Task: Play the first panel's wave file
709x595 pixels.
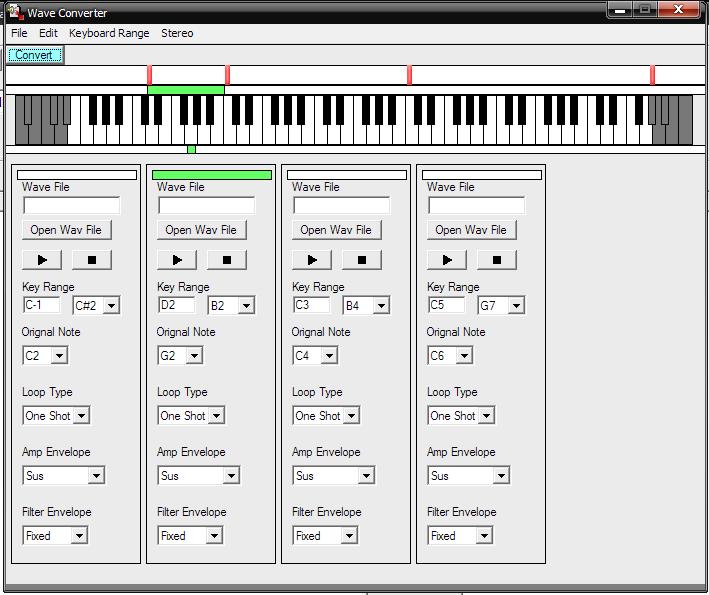Action: point(42,260)
